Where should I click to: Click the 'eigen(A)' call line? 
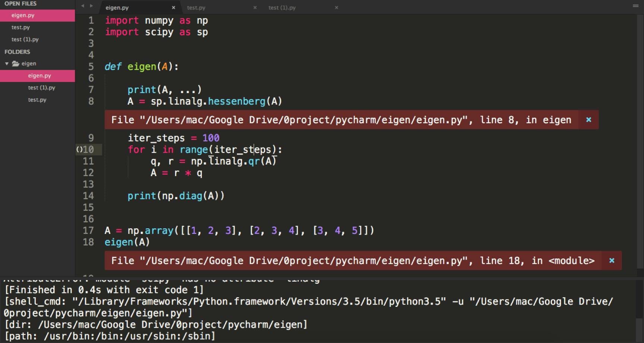[127, 242]
